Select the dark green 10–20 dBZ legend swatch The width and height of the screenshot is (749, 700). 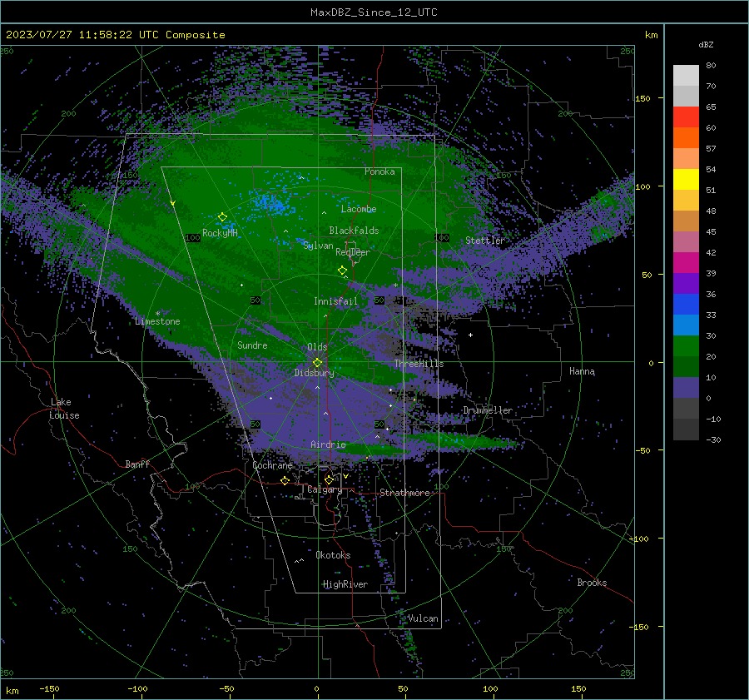686,367
